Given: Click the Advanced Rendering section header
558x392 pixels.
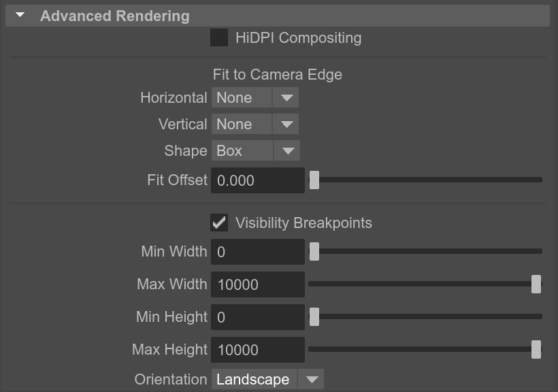Looking at the screenshot, I should coord(278,16).
